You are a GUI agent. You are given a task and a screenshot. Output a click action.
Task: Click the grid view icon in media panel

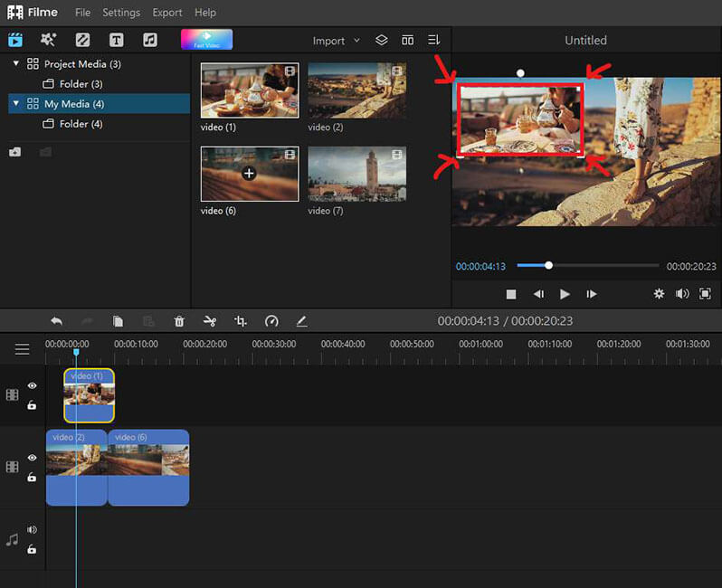point(407,40)
